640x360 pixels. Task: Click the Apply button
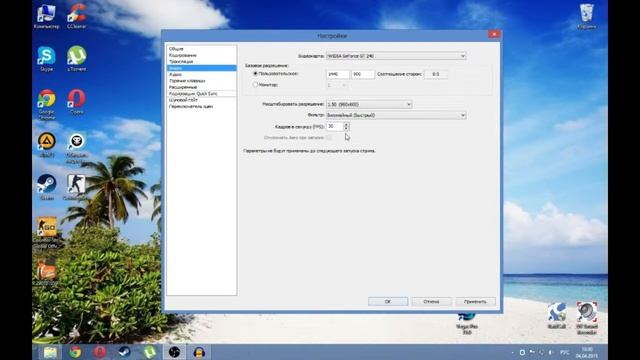[x=476, y=301]
